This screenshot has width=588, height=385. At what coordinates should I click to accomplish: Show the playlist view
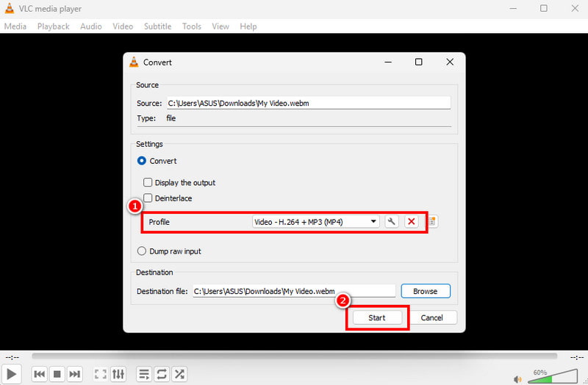point(144,375)
